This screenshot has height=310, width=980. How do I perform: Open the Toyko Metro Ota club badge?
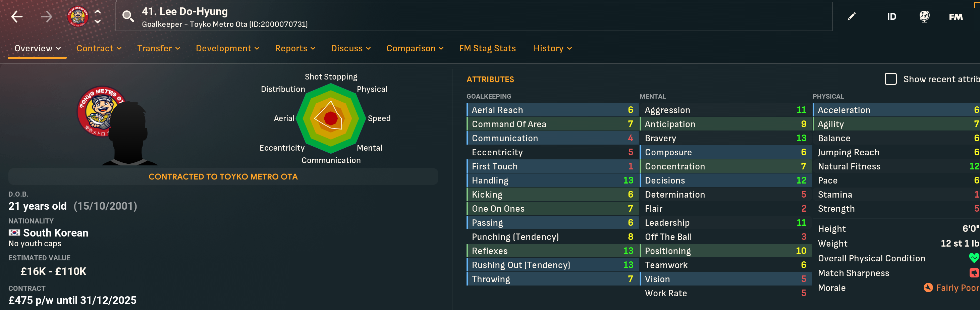[x=78, y=17]
